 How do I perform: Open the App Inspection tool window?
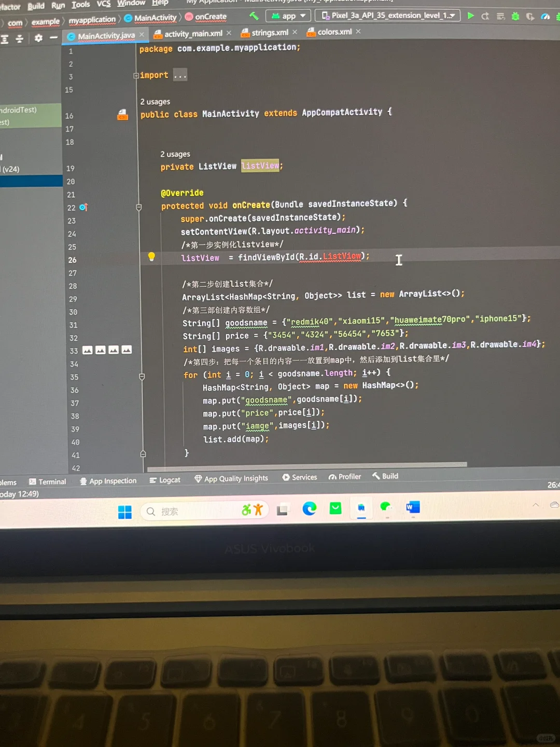108,481
